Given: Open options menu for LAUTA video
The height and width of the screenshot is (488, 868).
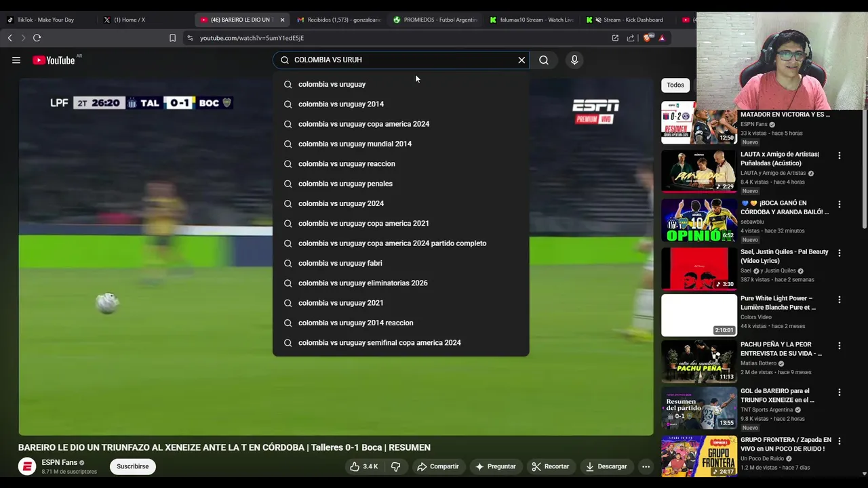Looking at the screenshot, I should [840, 155].
